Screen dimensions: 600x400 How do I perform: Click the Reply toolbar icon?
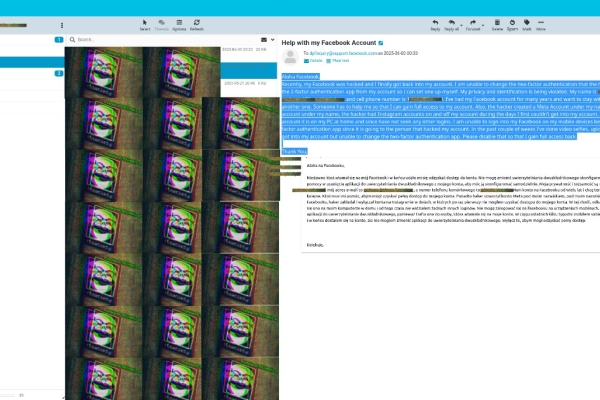435,24
